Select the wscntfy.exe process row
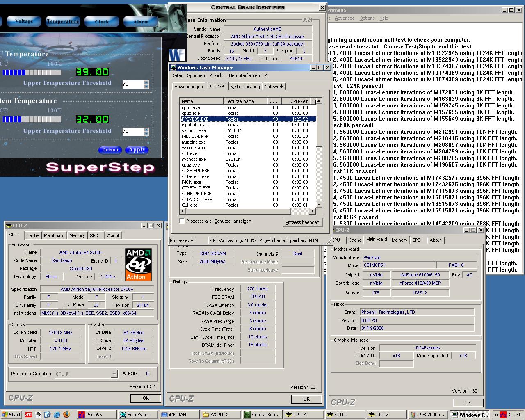525x420 pixels. (248, 148)
